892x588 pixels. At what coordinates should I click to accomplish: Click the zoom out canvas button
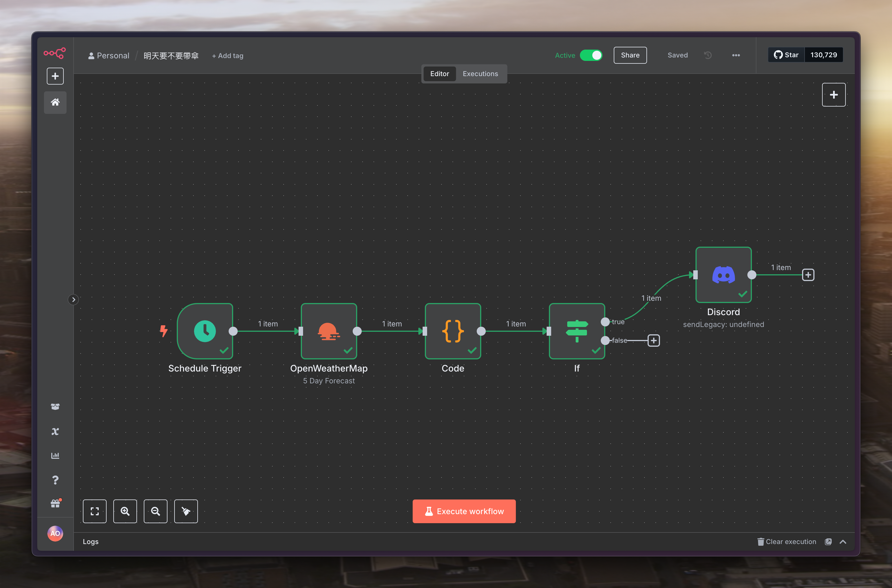tap(155, 511)
